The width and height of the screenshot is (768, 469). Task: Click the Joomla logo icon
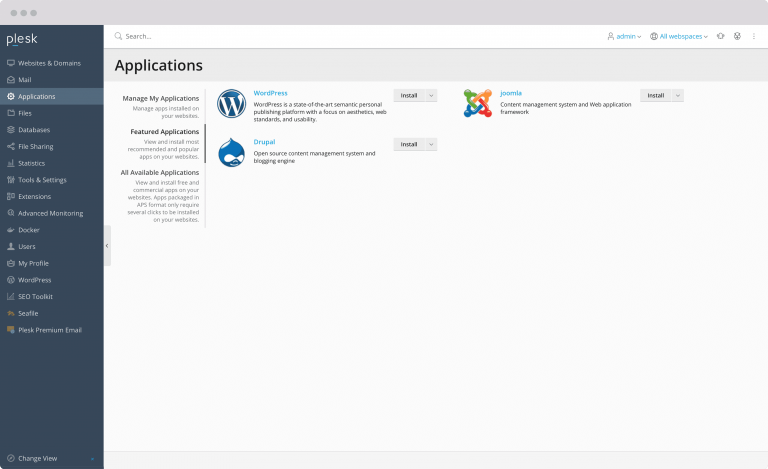click(478, 103)
